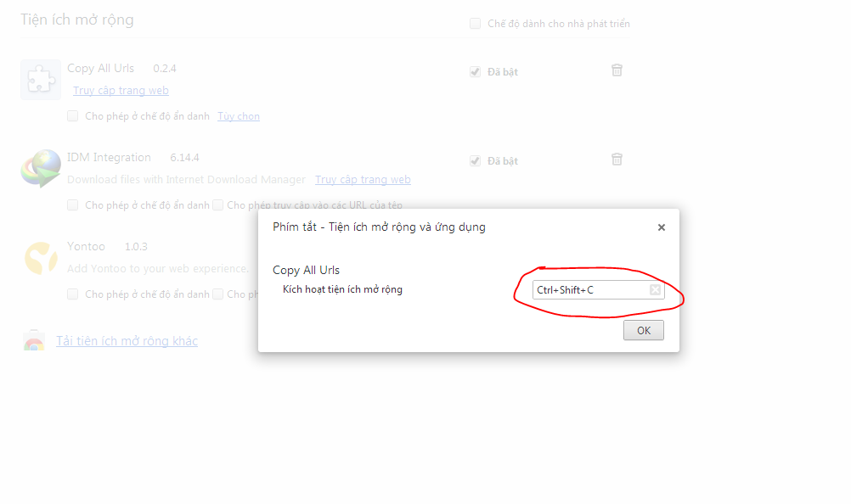The height and width of the screenshot is (504, 851).
Task: Click the Kích hoạt tiện ích mở rộng label
Action: (x=342, y=289)
